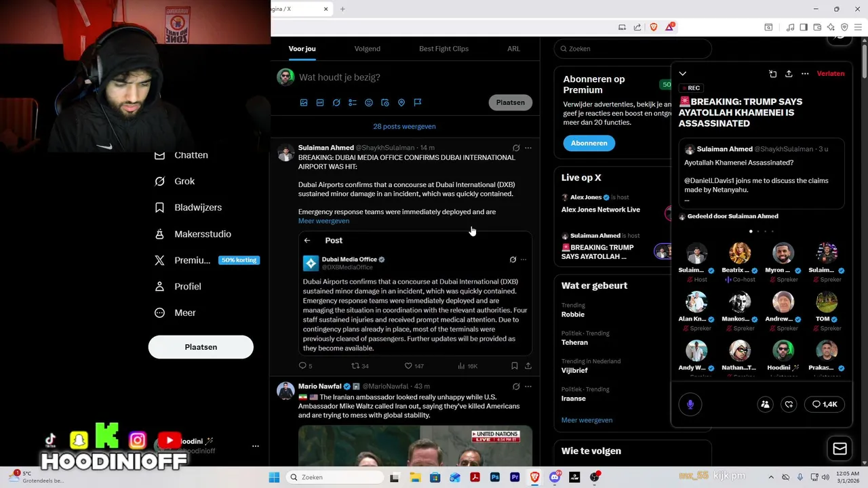Viewport: 868px width, 488px height.
Task: Expand post text via Meer weergeven
Action: coord(323,221)
